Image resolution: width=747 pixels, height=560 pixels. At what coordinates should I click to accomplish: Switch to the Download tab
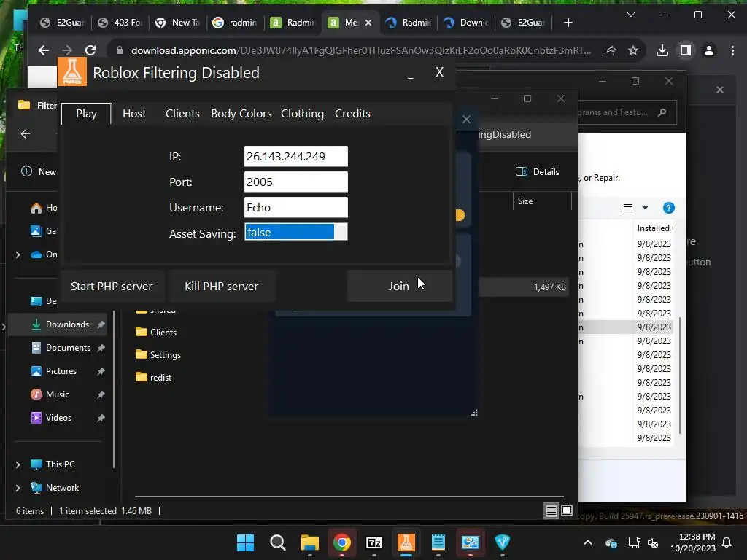point(466,23)
